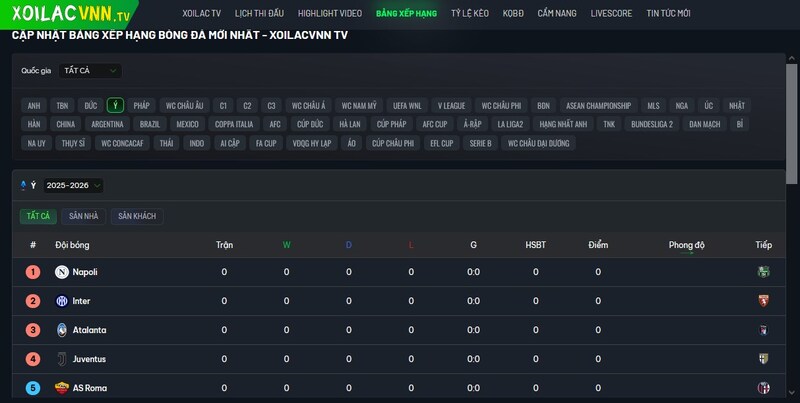Click rank badge number 5

[33, 388]
